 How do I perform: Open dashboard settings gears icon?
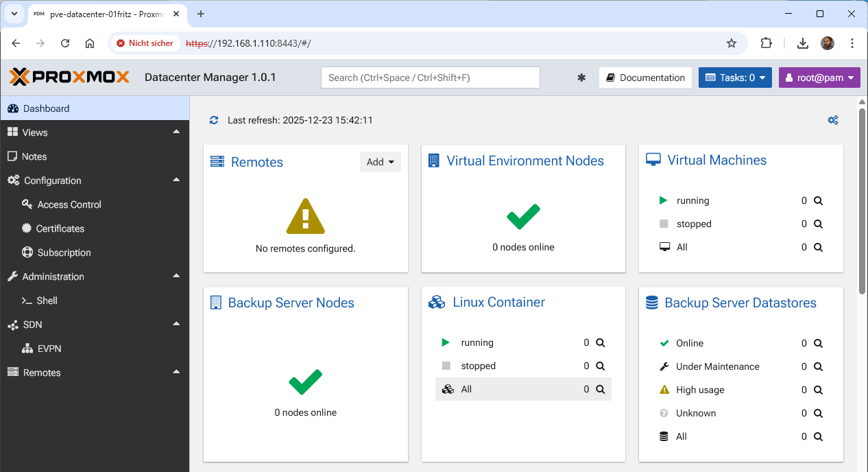click(x=833, y=120)
